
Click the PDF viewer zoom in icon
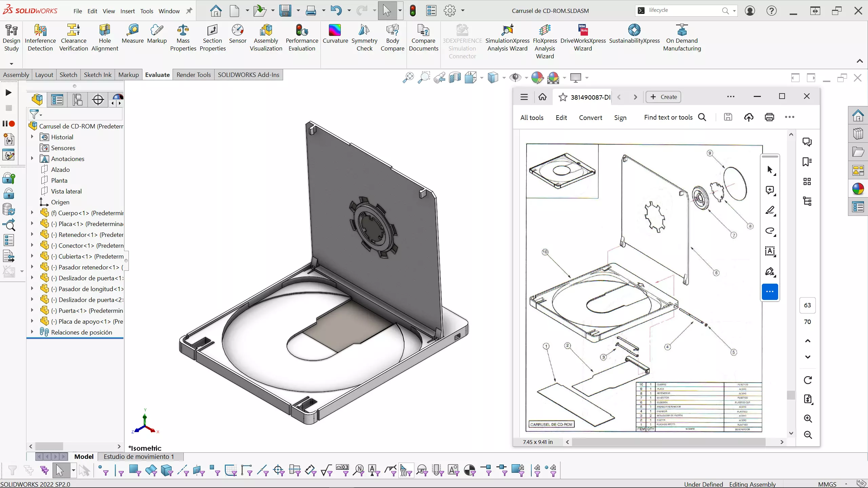click(808, 419)
